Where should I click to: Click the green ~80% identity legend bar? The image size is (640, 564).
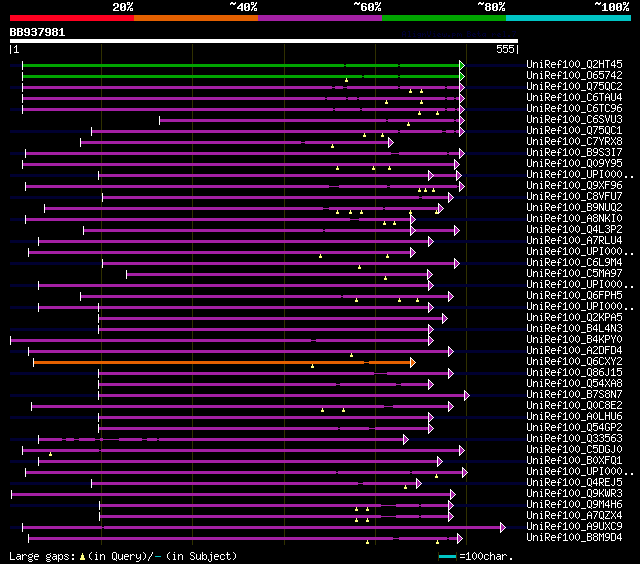click(444, 18)
